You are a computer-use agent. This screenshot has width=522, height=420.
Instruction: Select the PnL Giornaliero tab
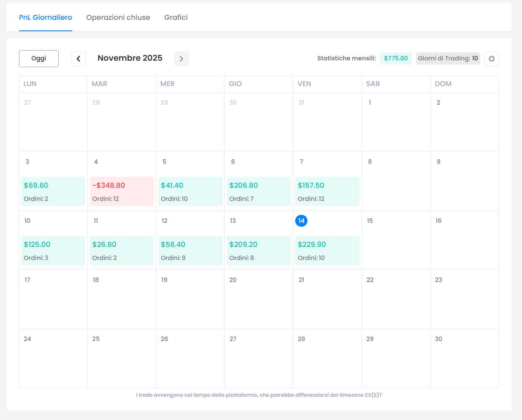point(46,17)
